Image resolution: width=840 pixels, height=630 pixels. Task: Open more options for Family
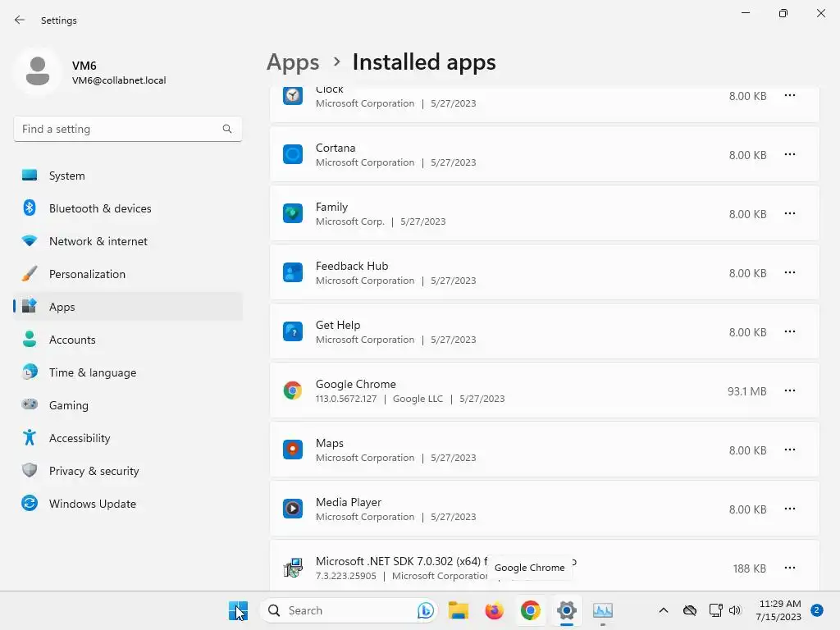click(790, 213)
